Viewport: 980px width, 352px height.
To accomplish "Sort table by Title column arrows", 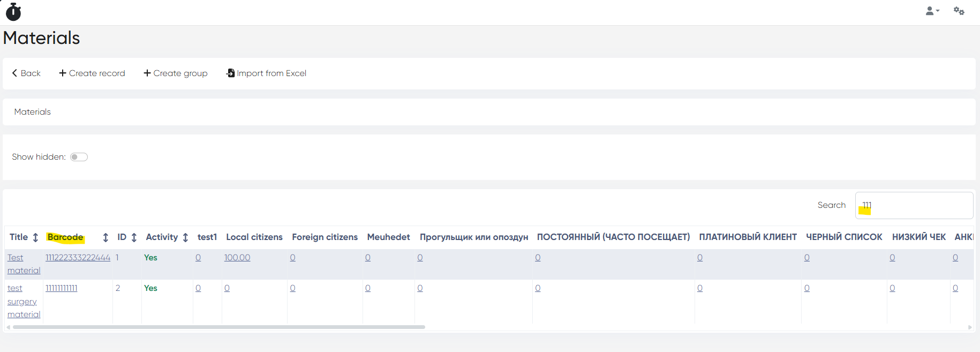I will (x=35, y=237).
